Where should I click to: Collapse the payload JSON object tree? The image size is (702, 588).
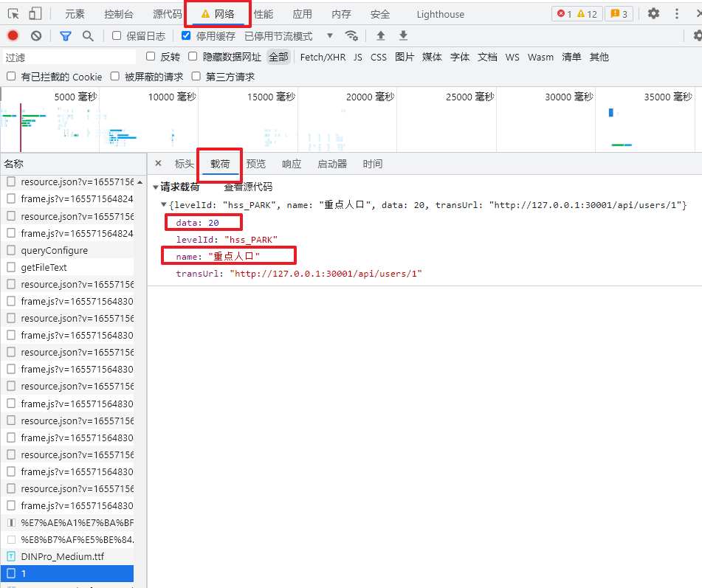pyautogui.click(x=163, y=204)
